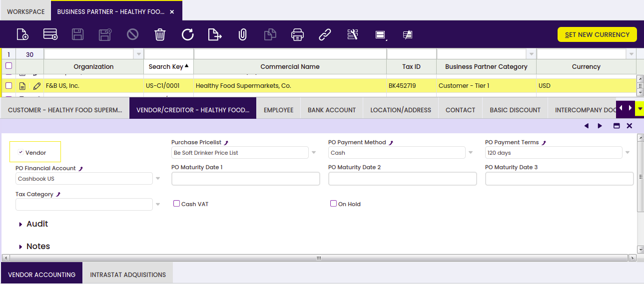Insert a new row in grid
The width and height of the screenshot is (644, 285).
50,34
